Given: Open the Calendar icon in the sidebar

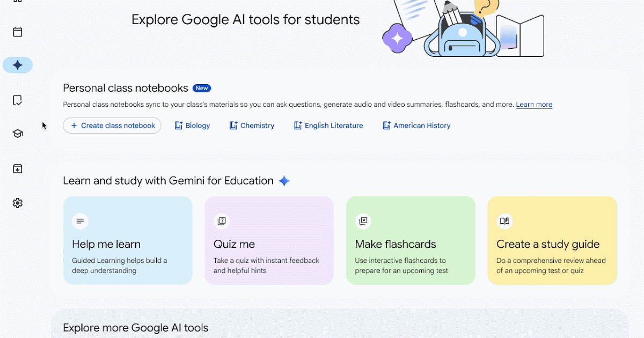Looking at the screenshot, I should pyautogui.click(x=17, y=32).
